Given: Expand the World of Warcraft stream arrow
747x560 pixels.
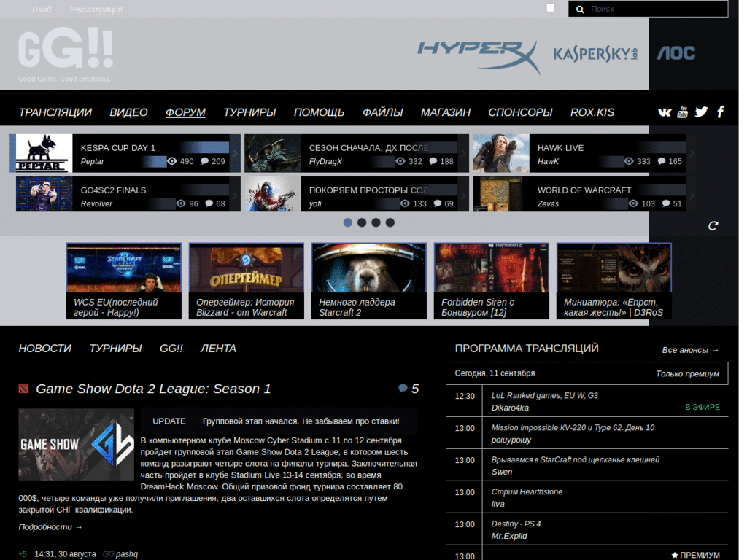Looking at the screenshot, I should (692, 195).
